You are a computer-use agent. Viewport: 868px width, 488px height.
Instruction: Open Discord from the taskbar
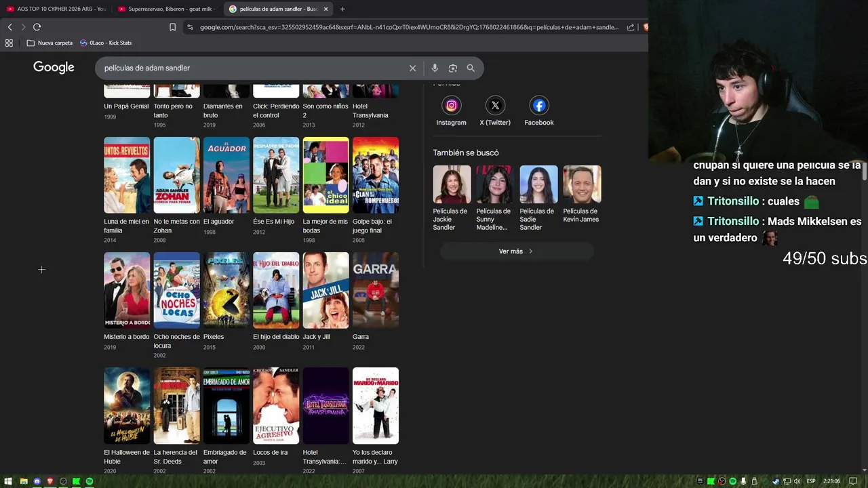pos(37,481)
